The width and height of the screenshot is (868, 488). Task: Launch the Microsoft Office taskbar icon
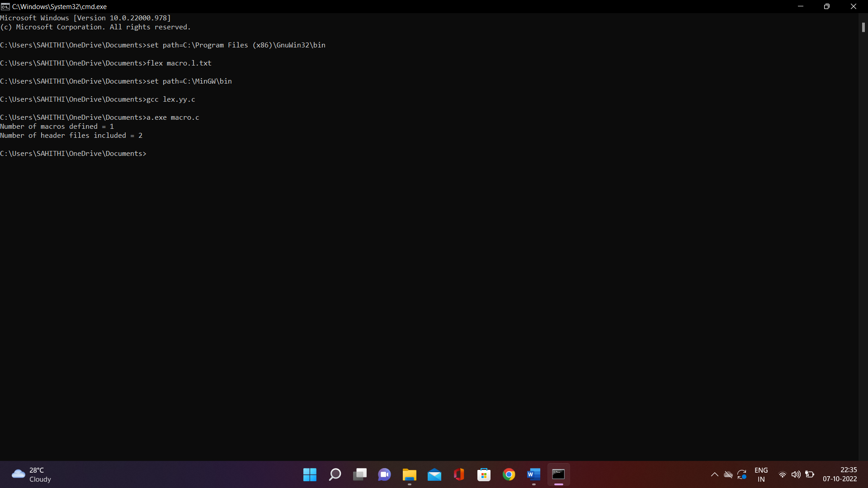[x=459, y=474]
